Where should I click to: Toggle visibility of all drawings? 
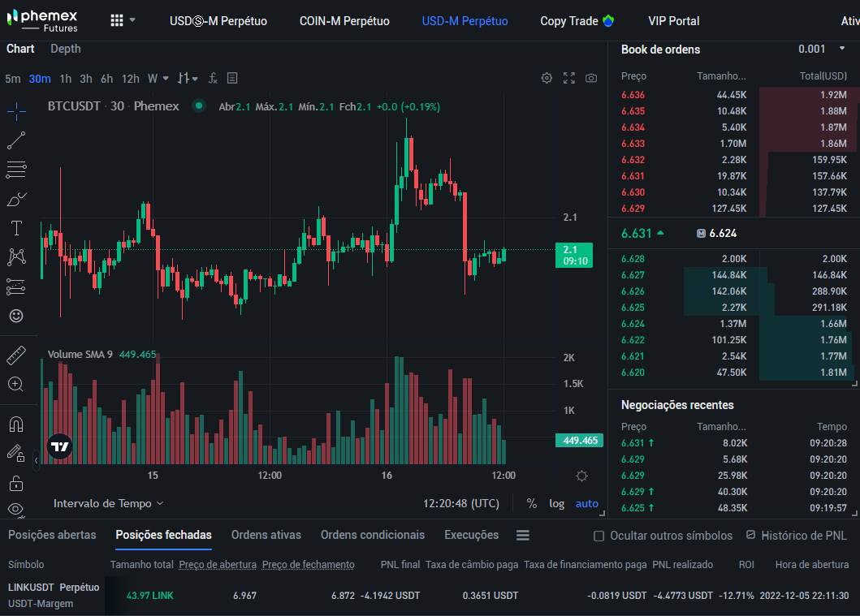coord(16,509)
